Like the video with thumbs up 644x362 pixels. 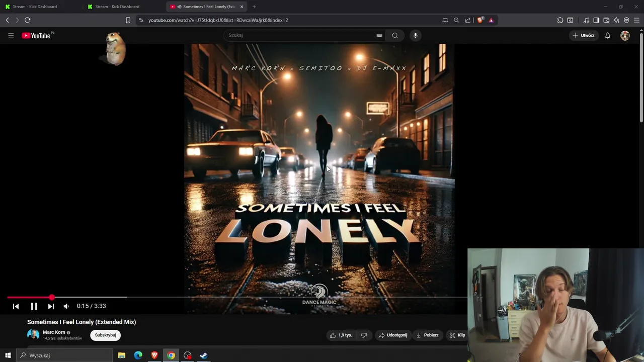[x=341, y=335]
